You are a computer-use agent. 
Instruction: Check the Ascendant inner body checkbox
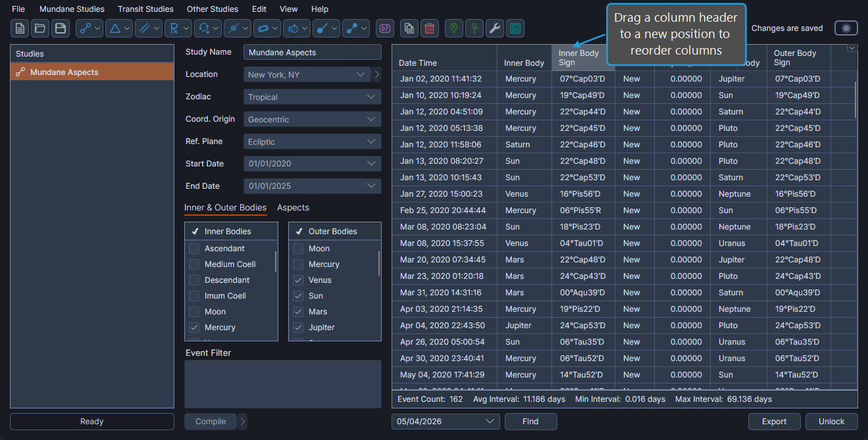click(194, 249)
